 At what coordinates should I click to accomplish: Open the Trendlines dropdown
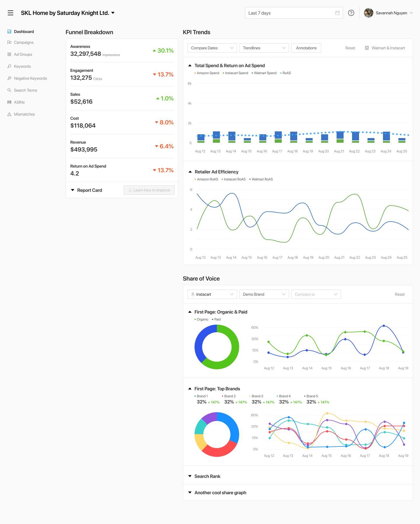tap(264, 48)
